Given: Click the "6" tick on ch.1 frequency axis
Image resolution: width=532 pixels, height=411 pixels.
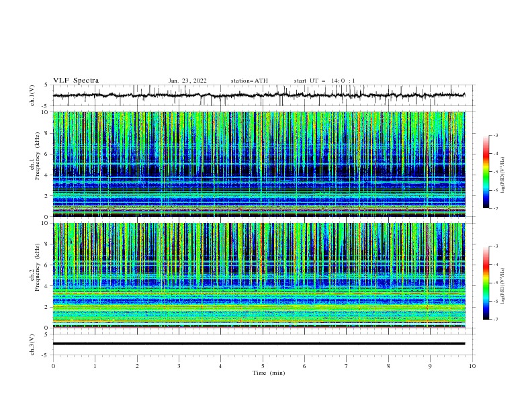Looking at the screenshot, I should tap(47, 154).
